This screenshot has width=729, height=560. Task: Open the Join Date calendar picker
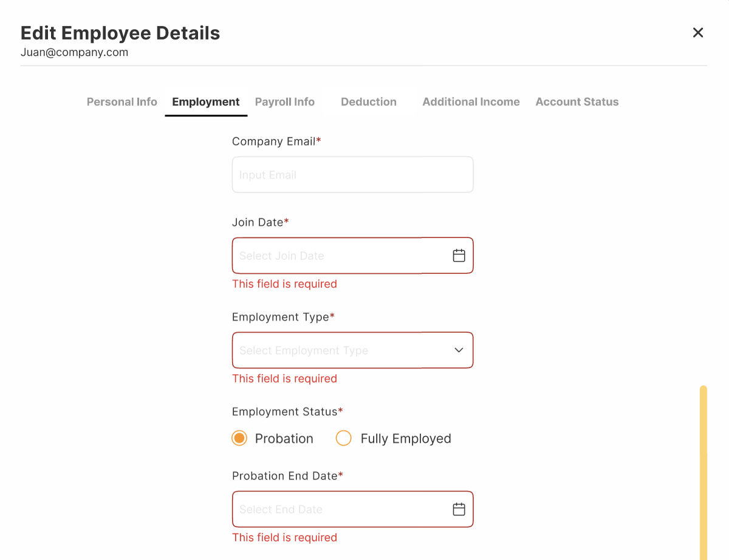point(459,255)
